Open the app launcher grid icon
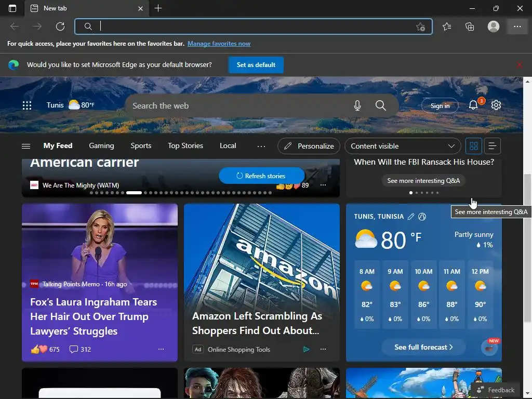Viewport: 532px width, 399px height. pos(27,105)
